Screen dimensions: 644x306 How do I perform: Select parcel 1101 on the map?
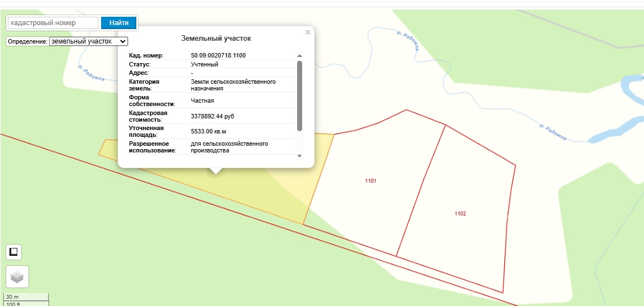tap(370, 181)
